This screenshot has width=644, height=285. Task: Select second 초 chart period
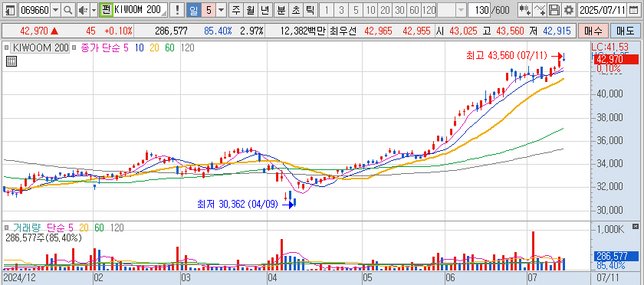click(295, 9)
